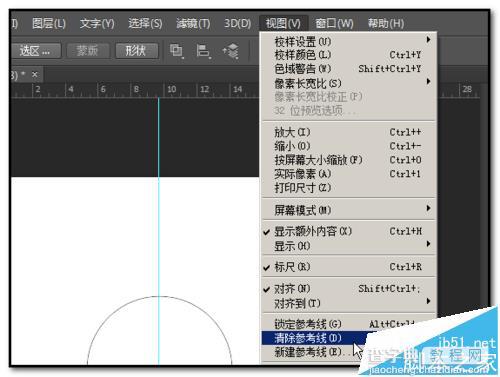Click the 形状 button
Screen dimensions: 500x377
click(x=136, y=51)
